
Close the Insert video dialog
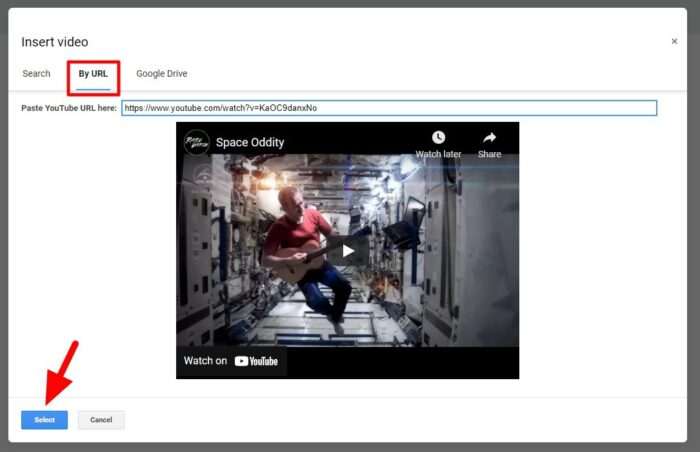[674, 41]
